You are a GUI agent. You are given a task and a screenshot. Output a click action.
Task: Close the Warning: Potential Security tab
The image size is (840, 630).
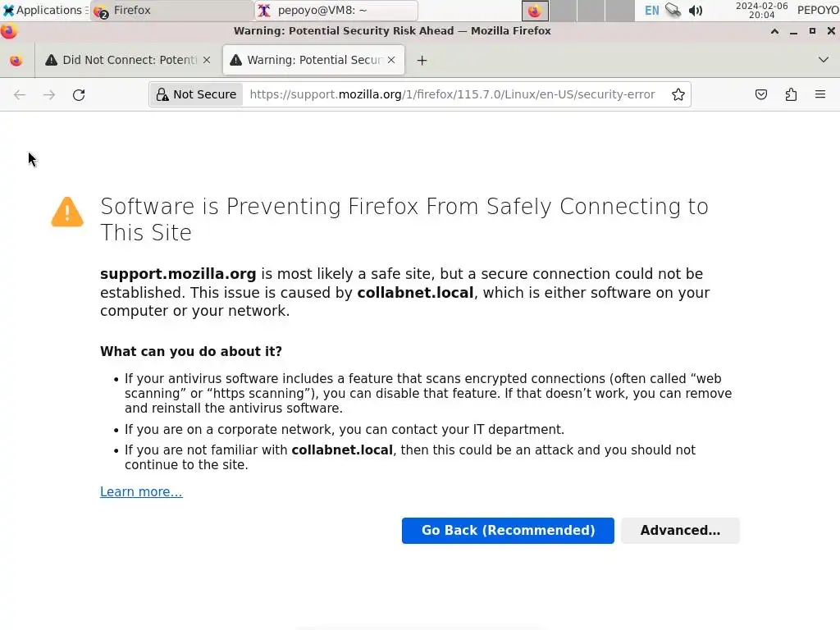(x=391, y=60)
